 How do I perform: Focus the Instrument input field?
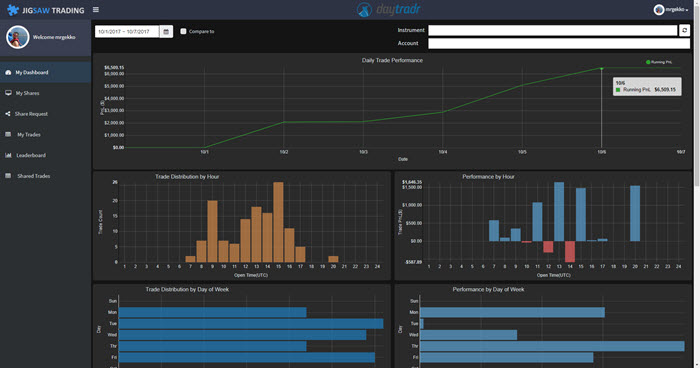coord(553,30)
